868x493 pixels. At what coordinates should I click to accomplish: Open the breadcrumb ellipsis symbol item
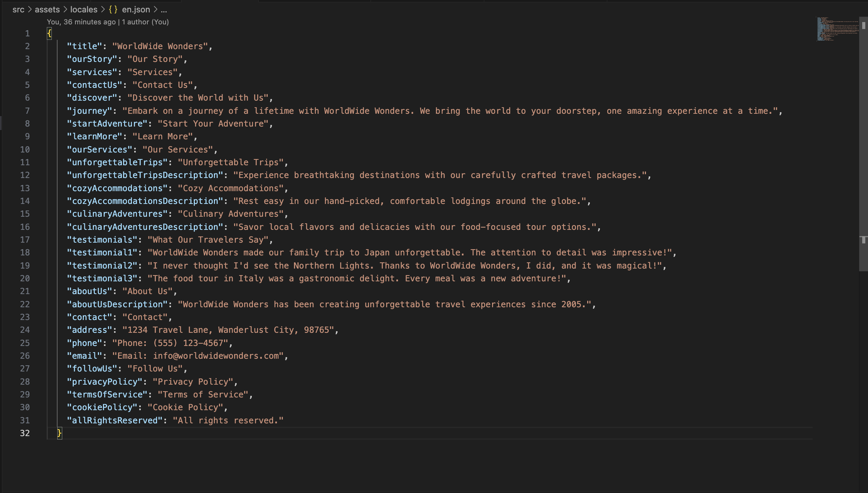(164, 9)
